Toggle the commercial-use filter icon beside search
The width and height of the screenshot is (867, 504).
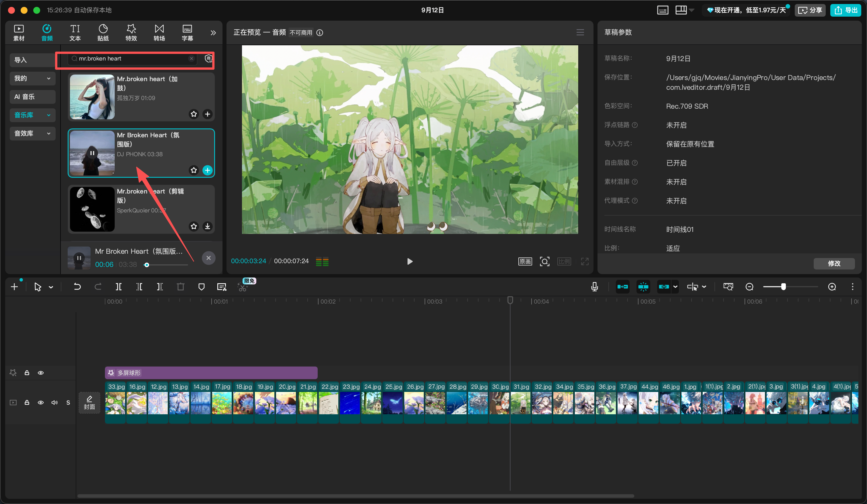coord(208,58)
